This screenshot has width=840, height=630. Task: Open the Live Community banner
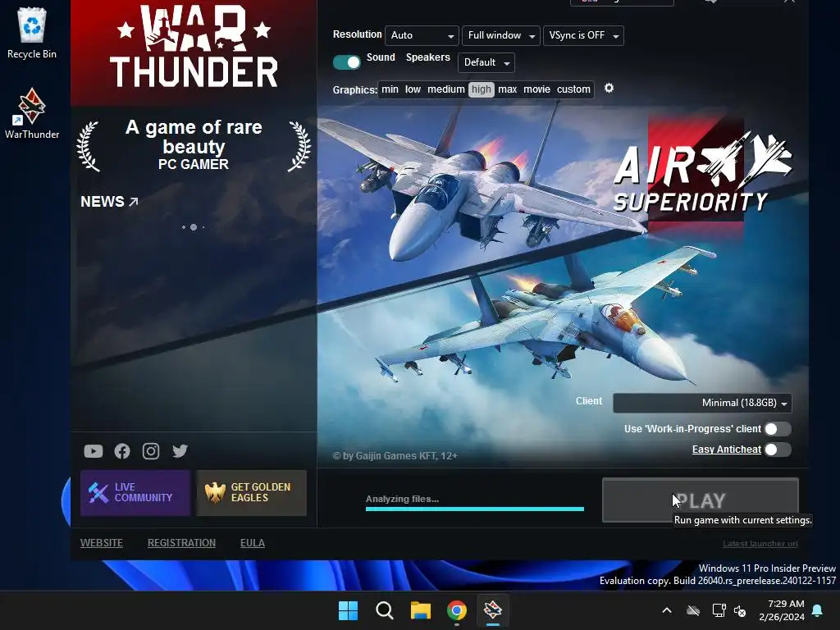click(x=135, y=493)
